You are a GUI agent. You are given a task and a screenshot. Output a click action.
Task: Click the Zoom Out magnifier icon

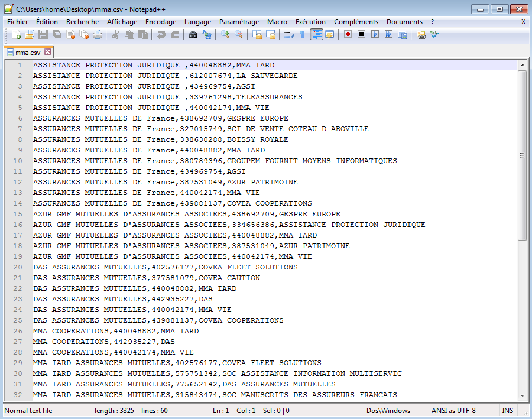[x=239, y=35]
